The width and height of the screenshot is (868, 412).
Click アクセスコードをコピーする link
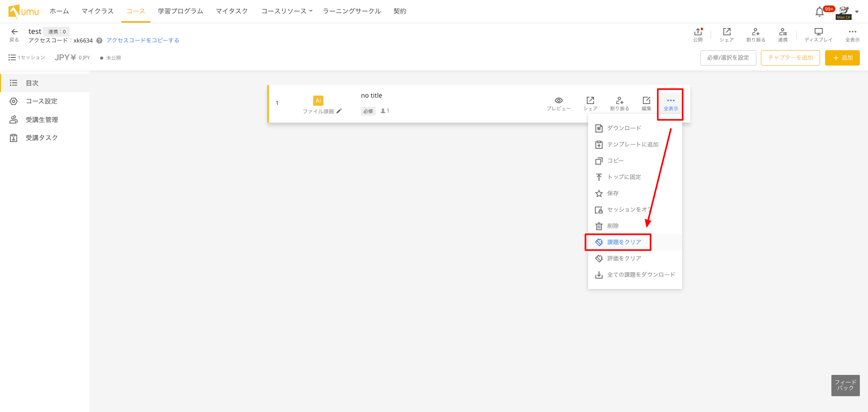[143, 41]
